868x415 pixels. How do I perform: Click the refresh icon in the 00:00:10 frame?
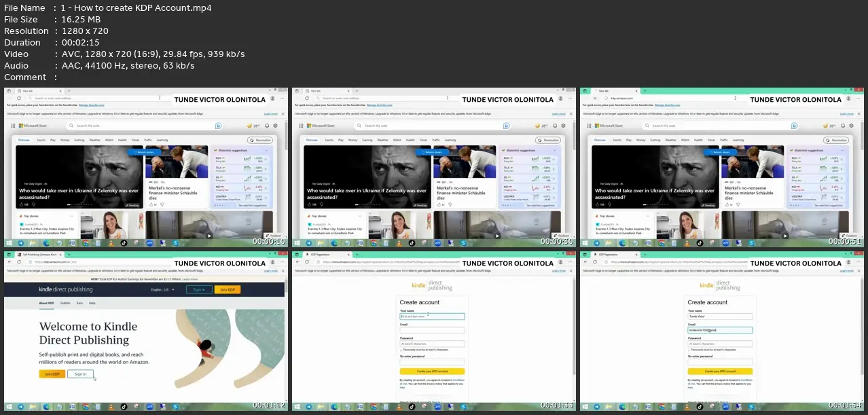(x=19, y=98)
